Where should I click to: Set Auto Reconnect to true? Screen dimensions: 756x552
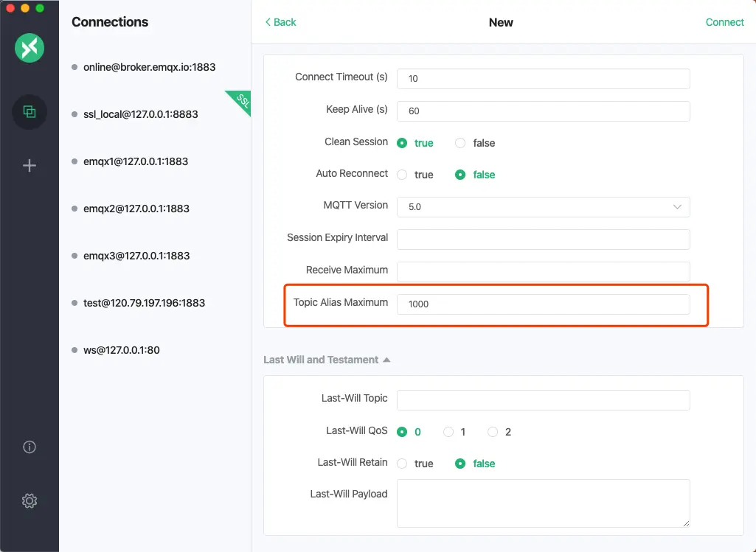click(402, 175)
